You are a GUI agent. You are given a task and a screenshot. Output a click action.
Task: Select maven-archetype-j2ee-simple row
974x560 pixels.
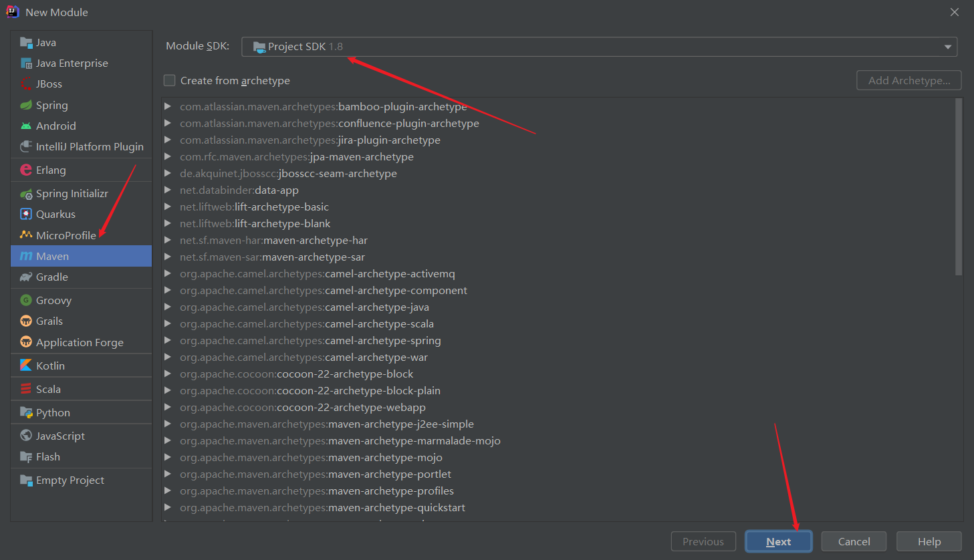click(559, 424)
